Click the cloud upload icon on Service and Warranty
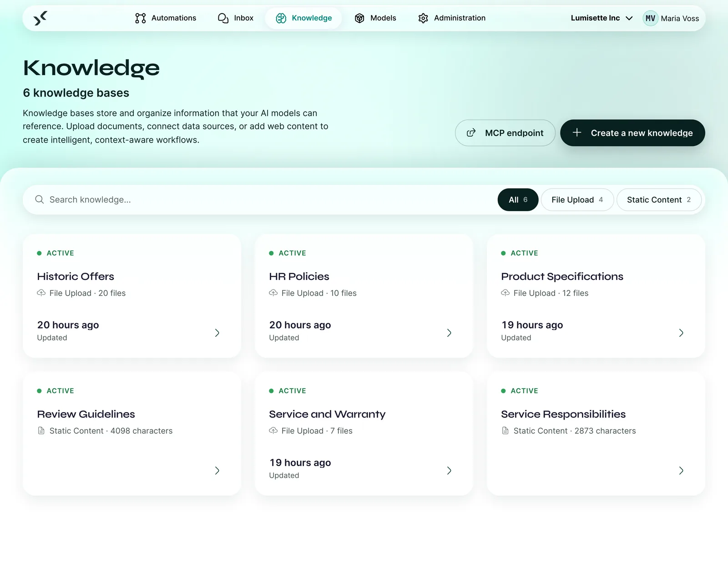 [273, 431]
